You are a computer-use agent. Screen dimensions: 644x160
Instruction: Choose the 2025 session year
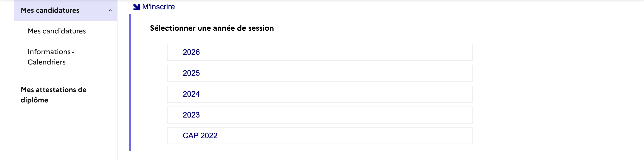(x=191, y=73)
